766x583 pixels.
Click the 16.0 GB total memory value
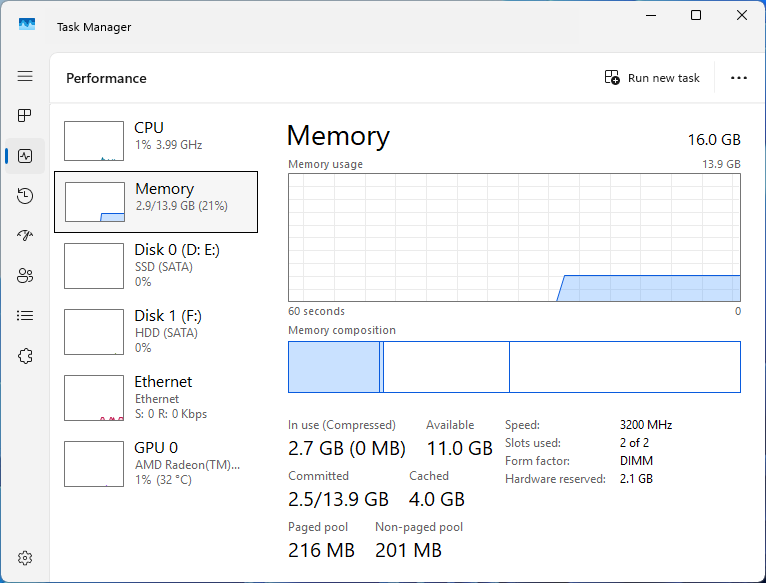click(714, 140)
